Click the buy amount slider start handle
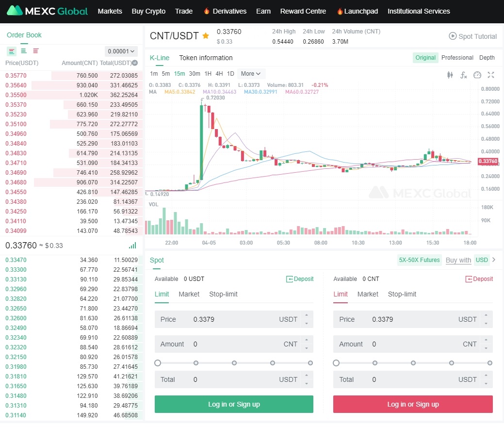504x427 pixels. coord(158,363)
